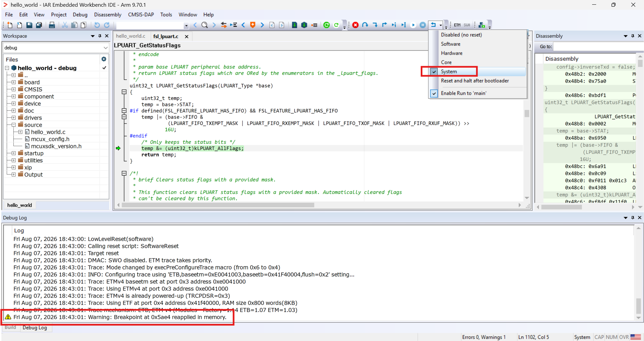644x341 pixels.
Task: Open the workspace Files settings gear
Action: coord(104,59)
